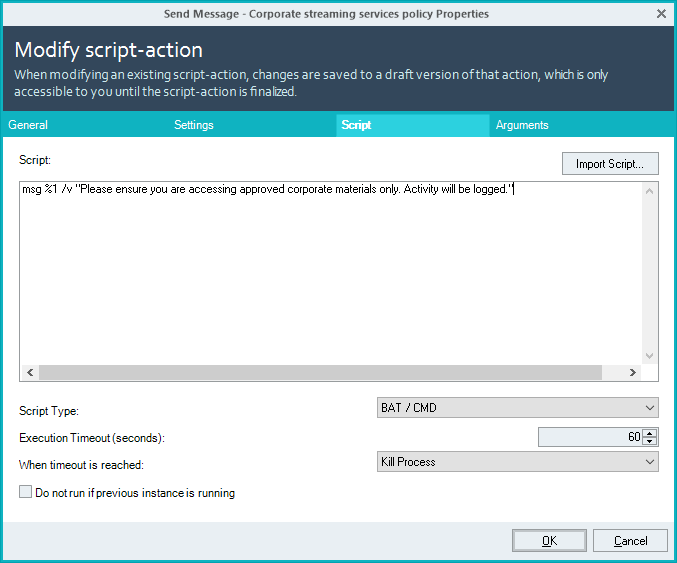Click the script area scroll up arrow
The height and width of the screenshot is (563, 677).
649,191
